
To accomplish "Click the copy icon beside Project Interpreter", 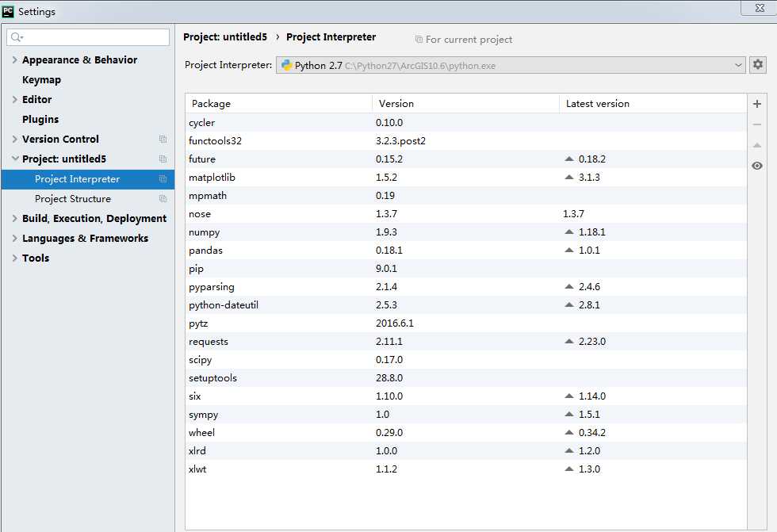I will click(x=163, y=179).
